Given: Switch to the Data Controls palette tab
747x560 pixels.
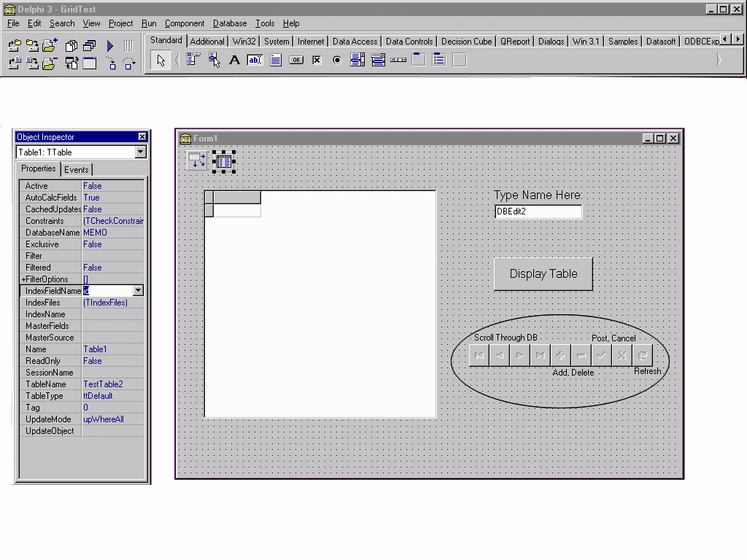Looking at the screenshot, I should (409, 42).
